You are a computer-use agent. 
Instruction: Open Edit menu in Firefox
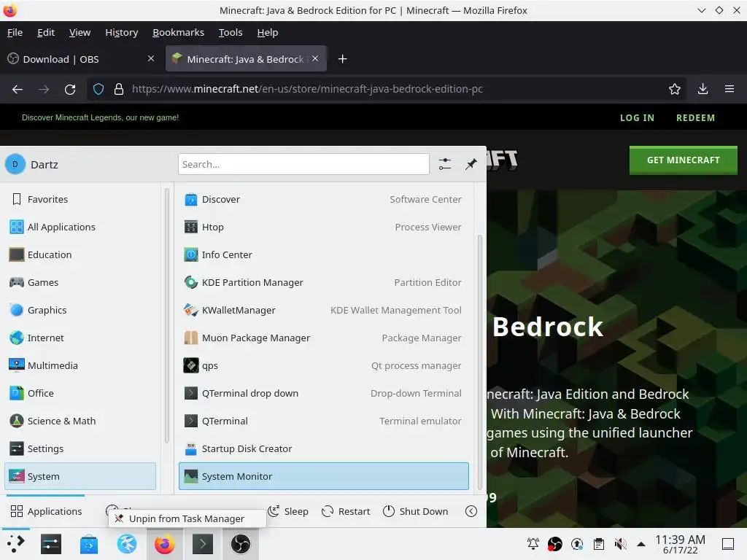(x=46, y=32)
